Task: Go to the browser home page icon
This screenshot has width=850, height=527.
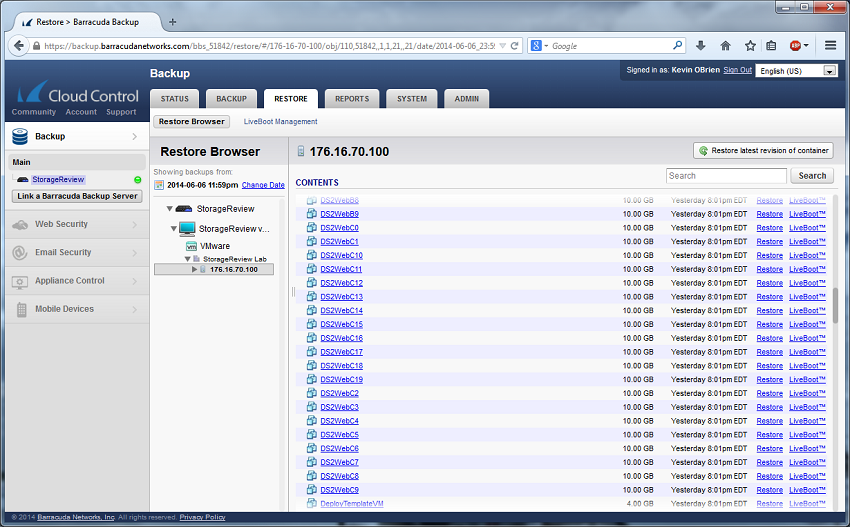Action: (x=725, y=46)
